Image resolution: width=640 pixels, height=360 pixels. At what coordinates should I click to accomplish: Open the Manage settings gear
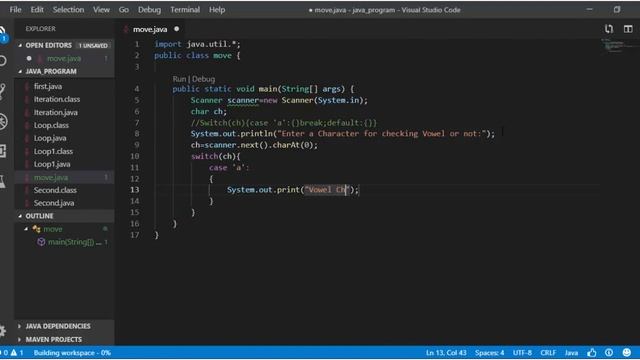(x=2, y=331)
